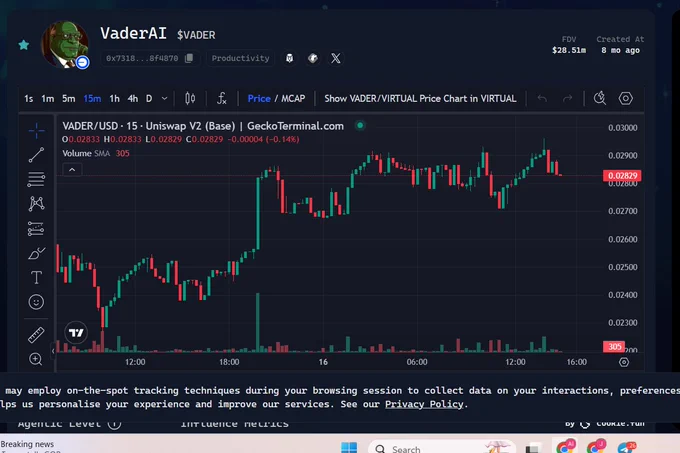Click the TradingView logo button
This screenshot has height=453, width=680.
click(x=76, y=332)
